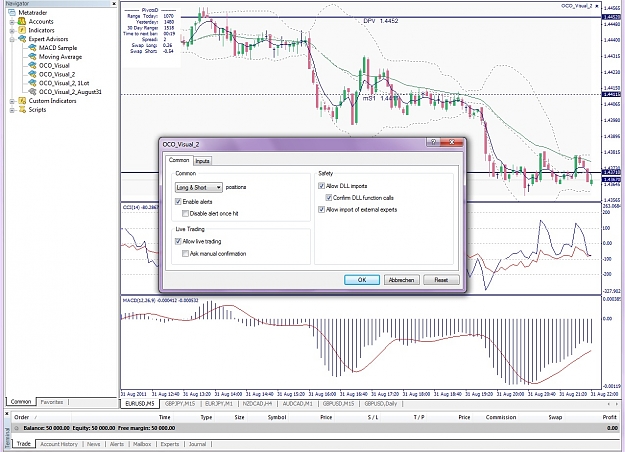Click the Scripts folder icon

[x=22, y=110]
